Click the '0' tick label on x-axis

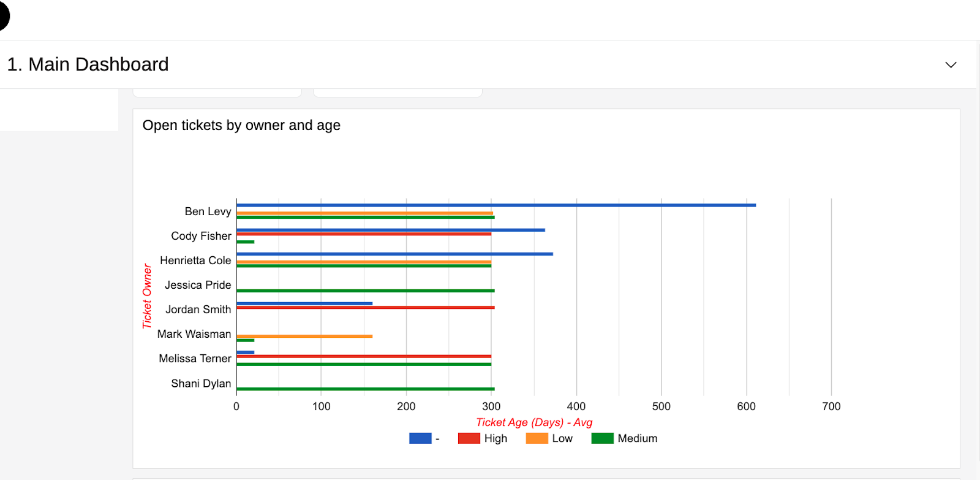[236, 406]
